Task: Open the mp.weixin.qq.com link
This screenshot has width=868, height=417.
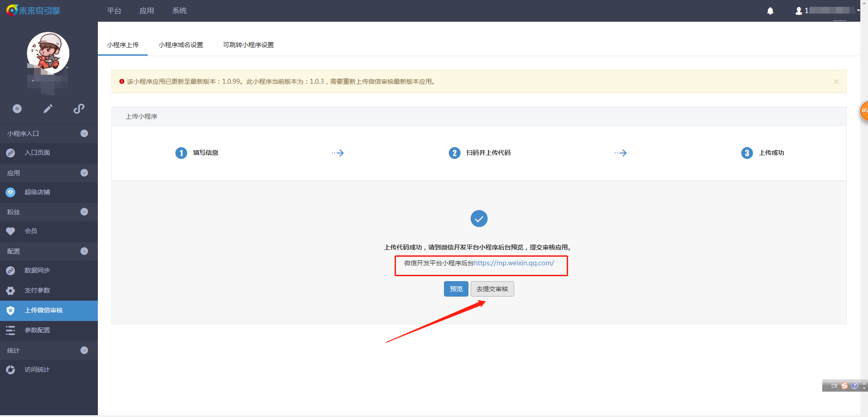Action: coord(514,263)
